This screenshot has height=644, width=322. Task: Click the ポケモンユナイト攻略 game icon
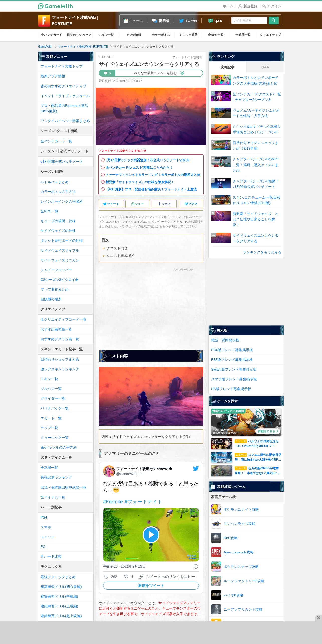(216, 509)
